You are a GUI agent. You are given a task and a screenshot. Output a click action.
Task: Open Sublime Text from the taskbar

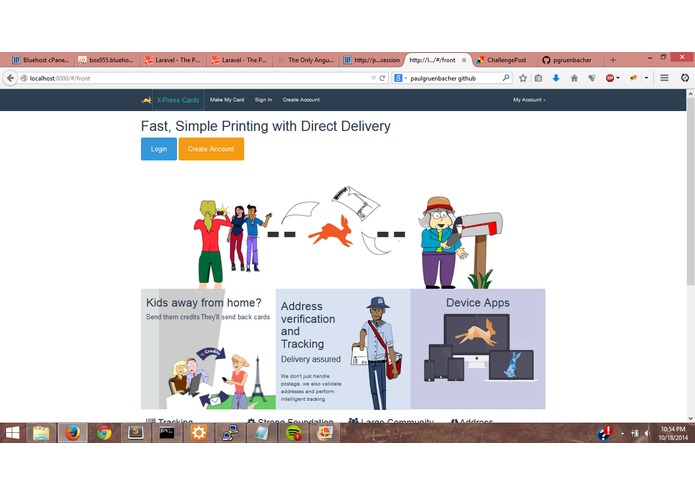(136, 433)
